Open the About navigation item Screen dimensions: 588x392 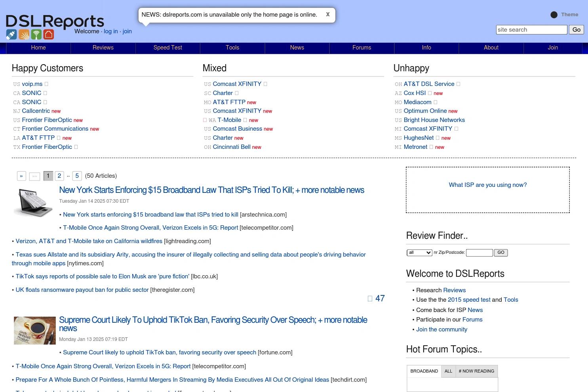(491, 48)
